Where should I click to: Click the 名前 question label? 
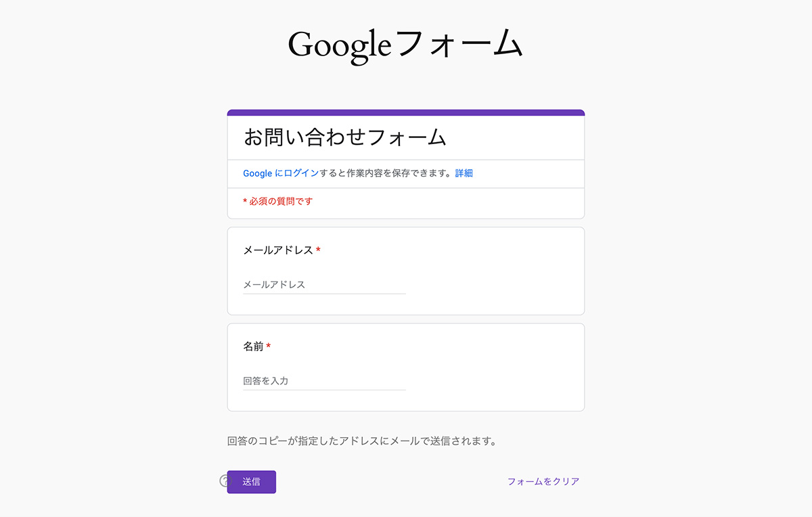[x=253, y=346]
